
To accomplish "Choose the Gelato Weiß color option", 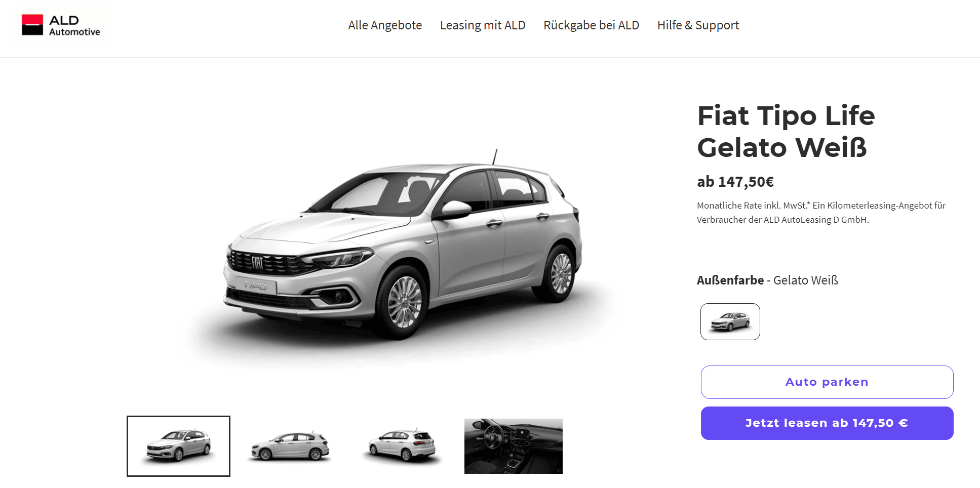I will (730, 321).
